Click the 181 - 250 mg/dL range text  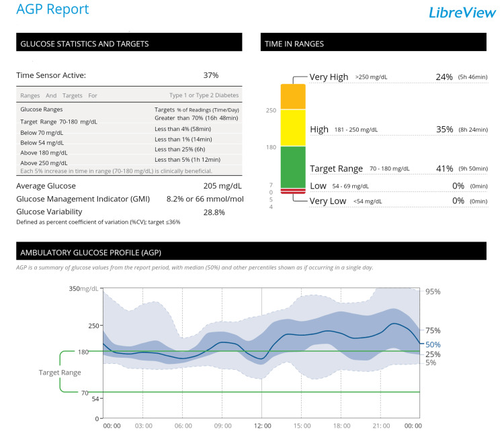[x=356, y=130]
